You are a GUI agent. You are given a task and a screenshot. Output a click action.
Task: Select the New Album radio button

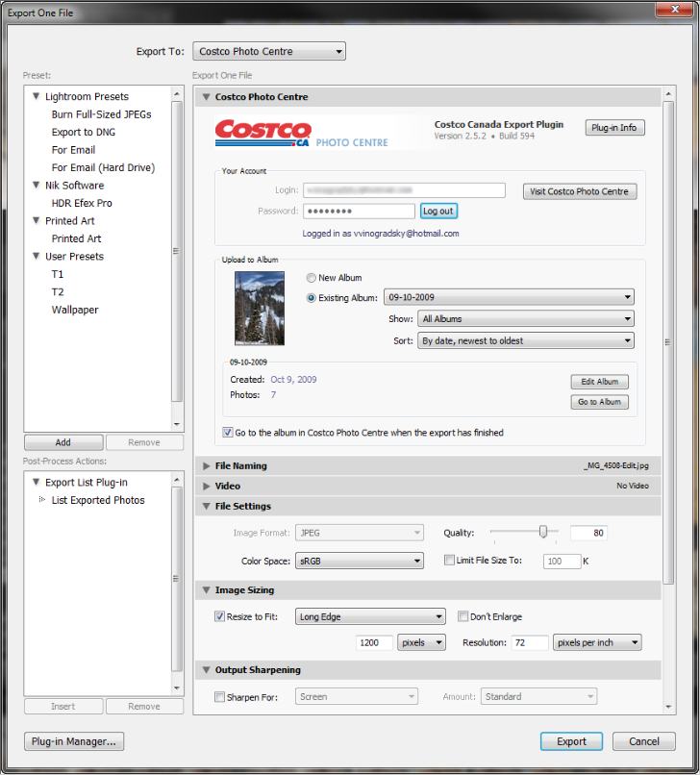[311, 278]
